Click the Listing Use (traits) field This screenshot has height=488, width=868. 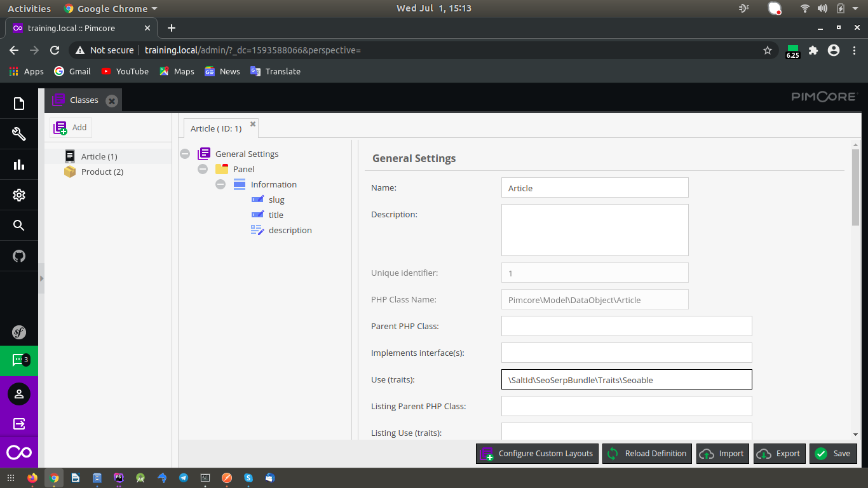(x=627, y=431)
